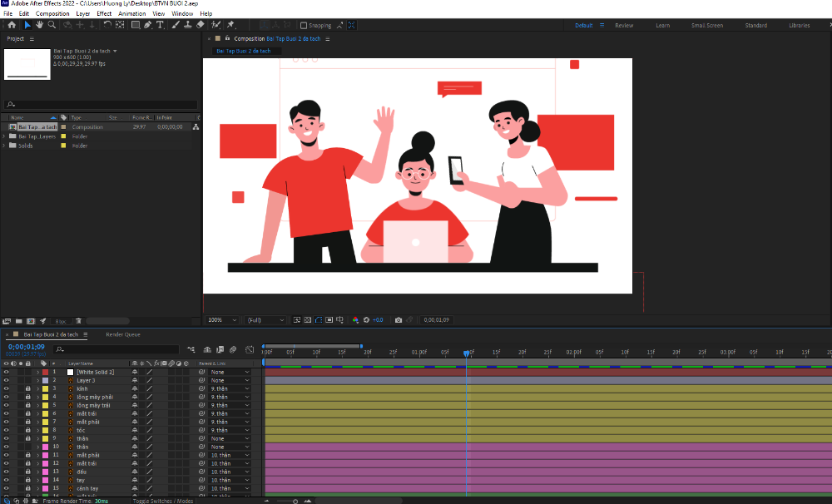Unlock the tóc layer
This screenshot has height=504, width=832.
(28, 430)
